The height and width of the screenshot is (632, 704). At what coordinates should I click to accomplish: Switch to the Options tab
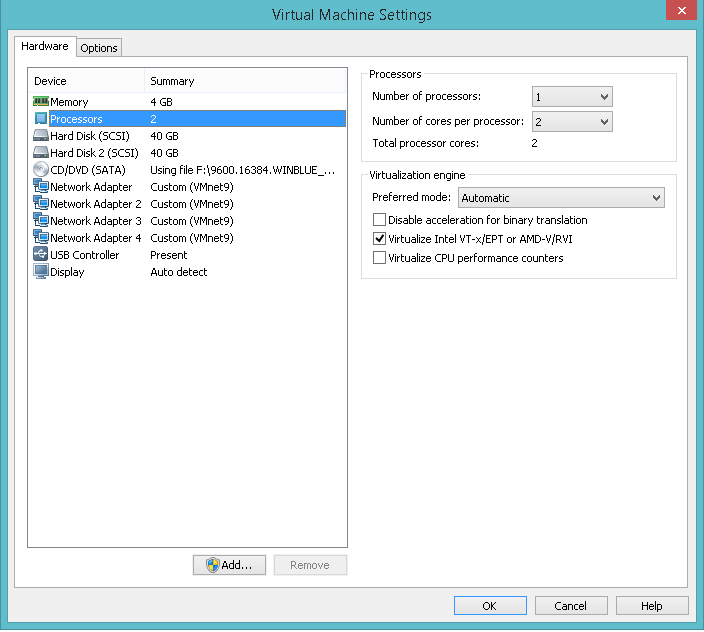point(99,48)
